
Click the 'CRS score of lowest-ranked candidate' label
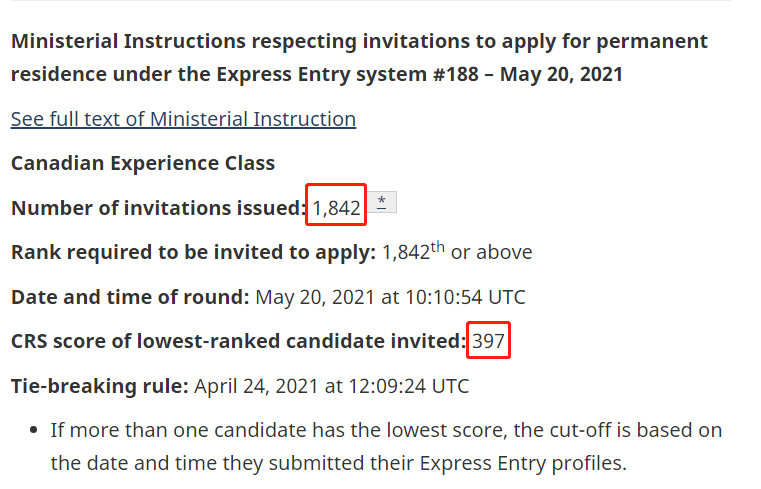click(238, 341)
